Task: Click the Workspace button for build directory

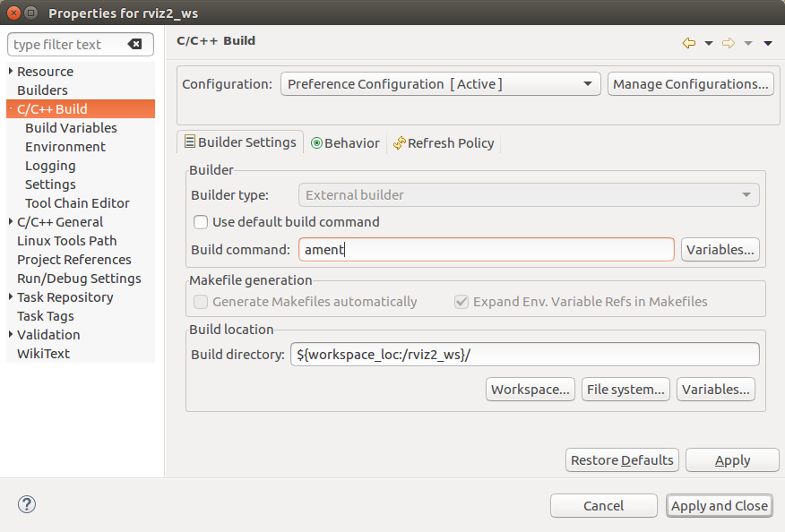Action: [x=531, y=390]
